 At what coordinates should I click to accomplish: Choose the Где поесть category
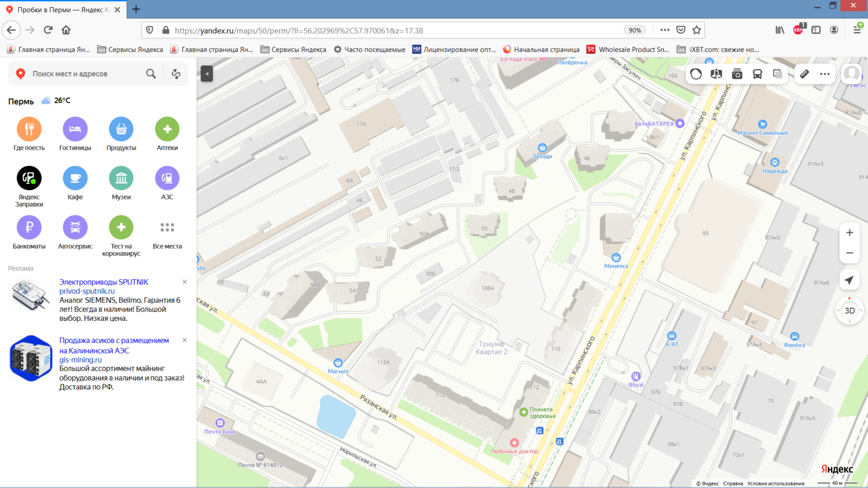[29, 134]
